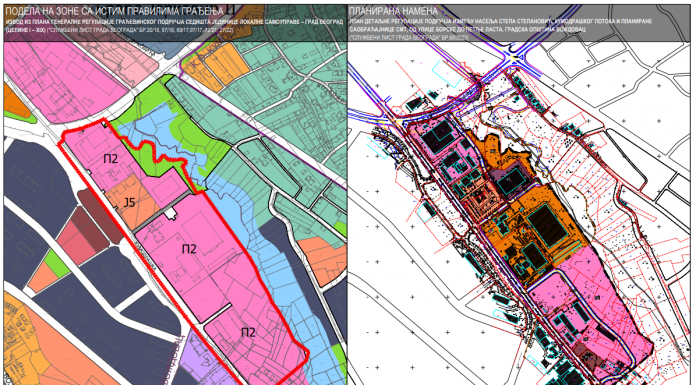Click the ПЛАНИРАНА НАМЕНА map title
The height and width of the screenshot is (385, 696).
(394, 12)
